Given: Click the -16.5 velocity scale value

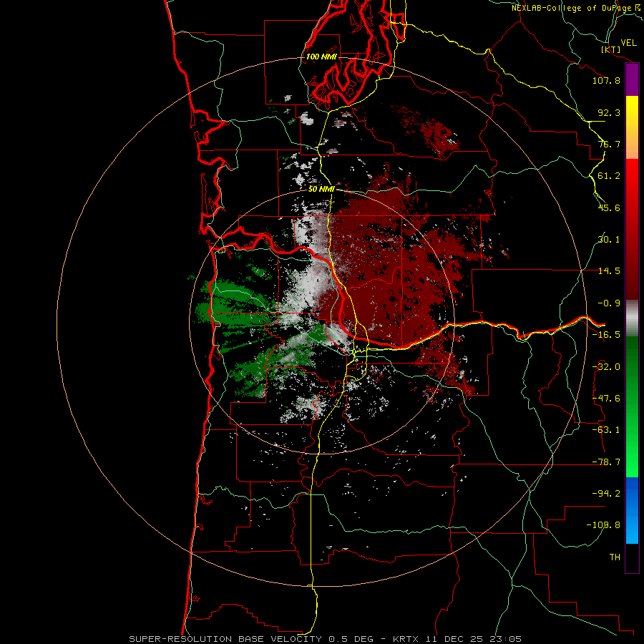Looking at the screenshot, I should (606, 335).
